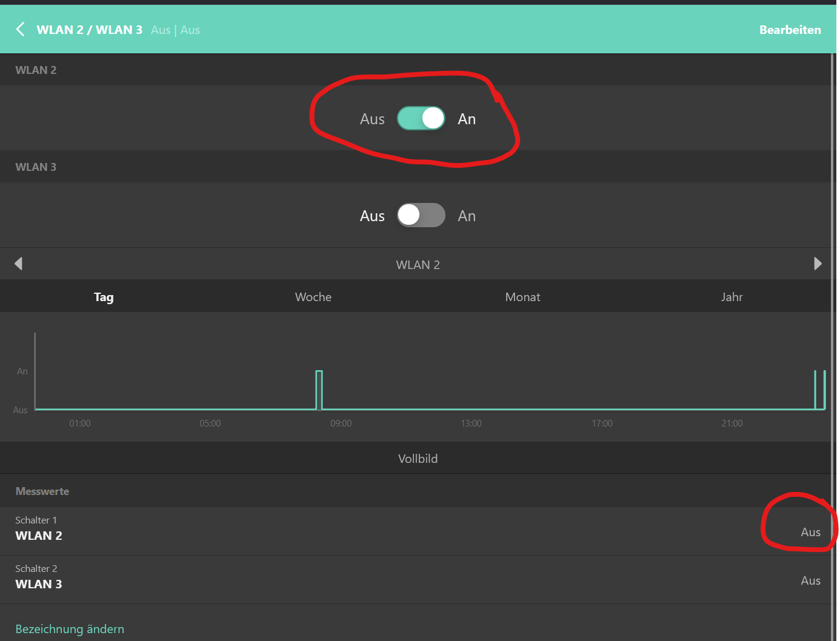Click the Bezeichnung ändern link
Screen dimensions: 840x641
click(x=70, y=629)
